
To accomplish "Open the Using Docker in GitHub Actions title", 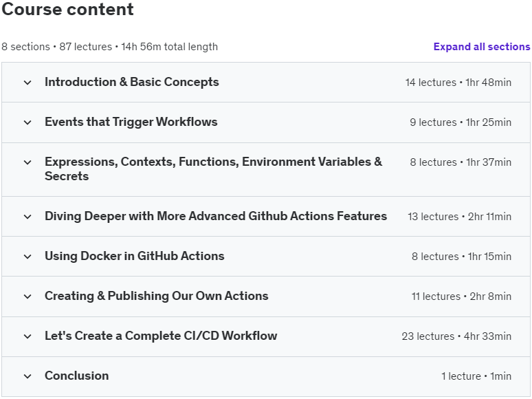I will pos(134,256).
